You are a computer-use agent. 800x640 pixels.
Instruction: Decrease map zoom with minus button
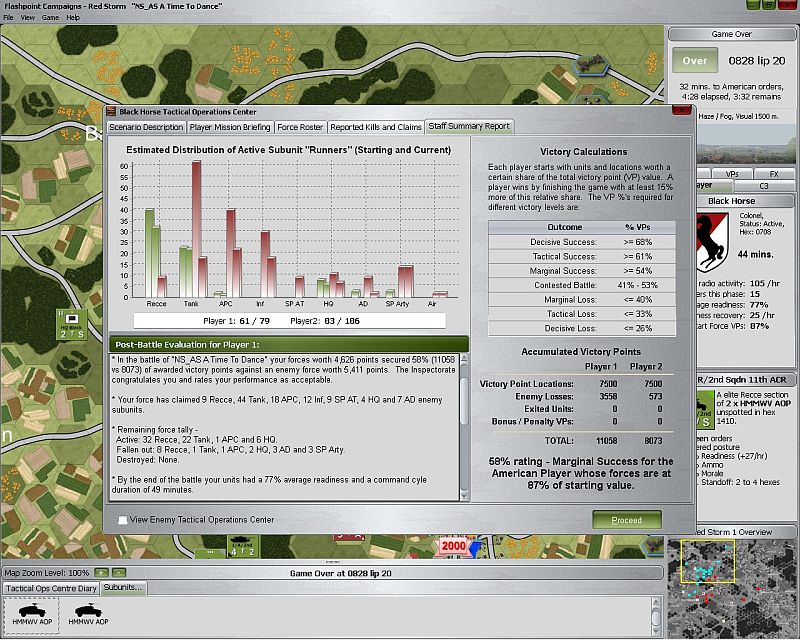coord(118,573)
